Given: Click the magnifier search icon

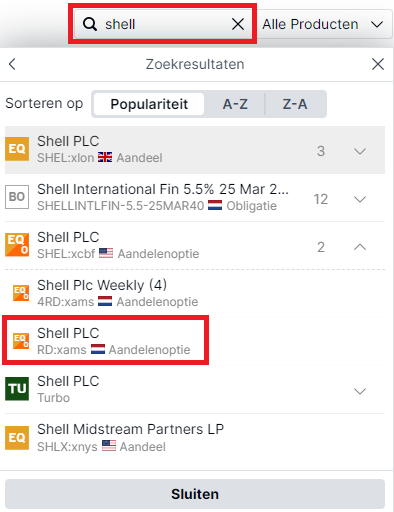Looking at the screenshot, I should click(x=90, y=24).
